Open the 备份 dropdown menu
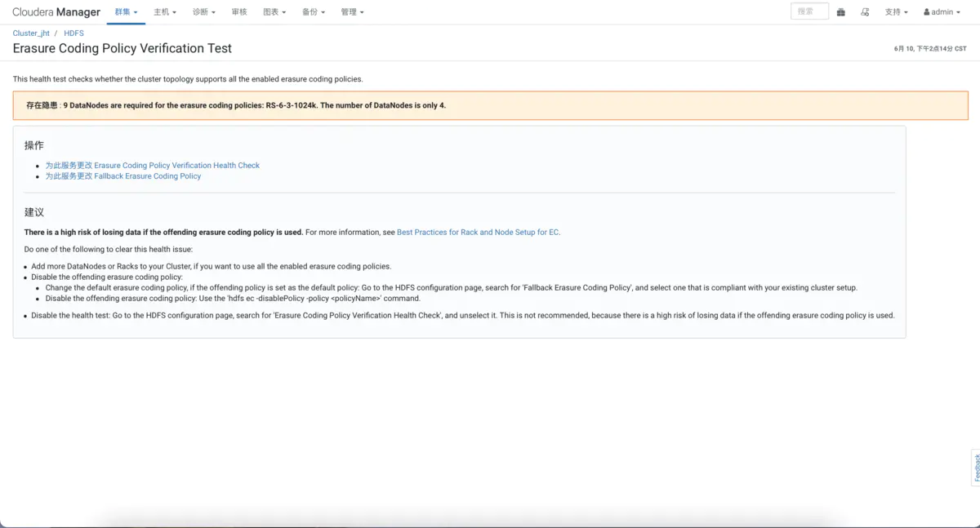This screenshot has height=528, width=980. click(x=314, y=12)
